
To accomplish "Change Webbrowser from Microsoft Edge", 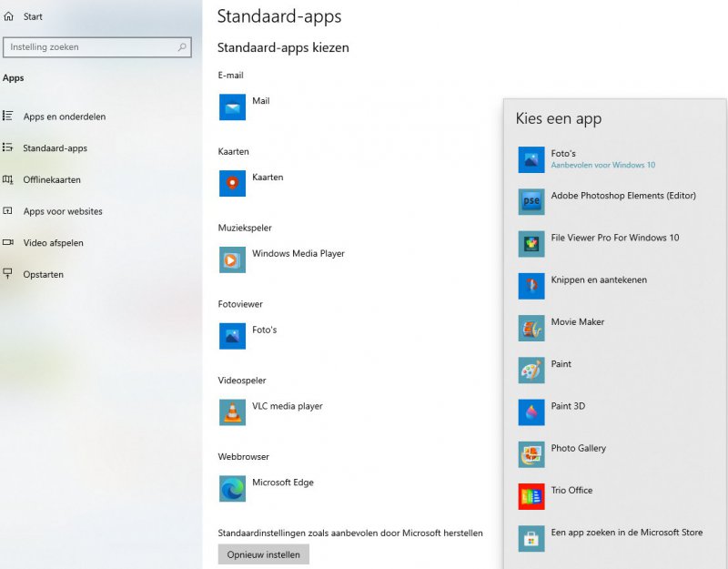I will coord(283,483).
